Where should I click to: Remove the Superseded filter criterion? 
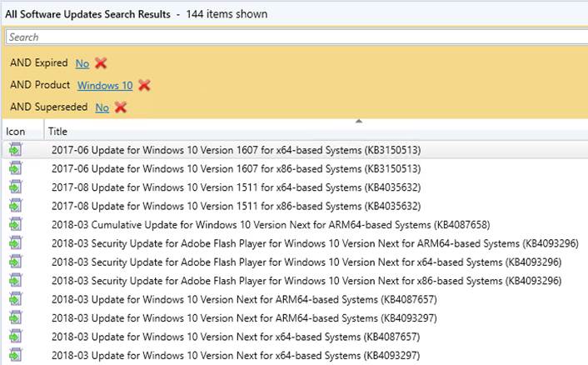point(121,107)
